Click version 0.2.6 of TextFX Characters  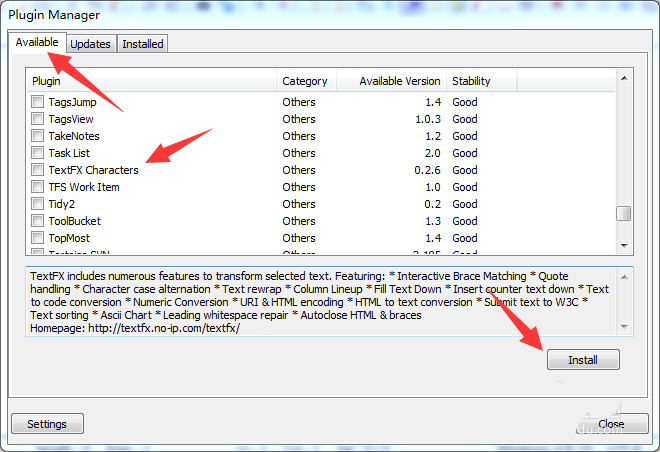pyautogui.click(x=427, y=170)
